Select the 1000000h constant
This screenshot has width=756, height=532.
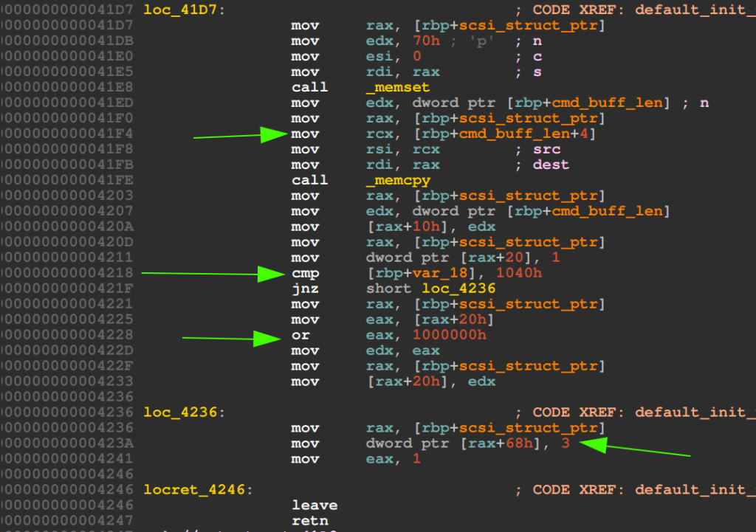[x=450, y=335]
